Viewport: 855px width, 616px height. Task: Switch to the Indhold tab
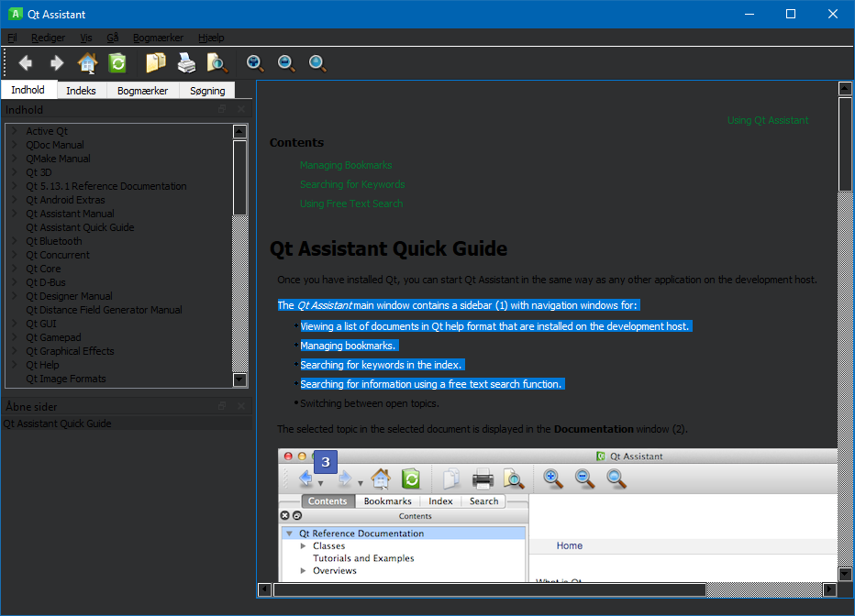(28, 90)
